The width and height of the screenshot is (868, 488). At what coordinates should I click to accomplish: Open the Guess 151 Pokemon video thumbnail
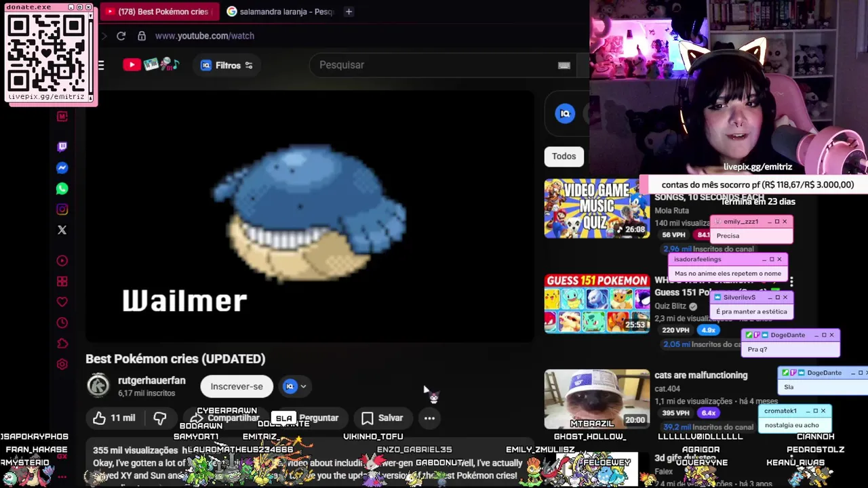(x=597, y=303)
